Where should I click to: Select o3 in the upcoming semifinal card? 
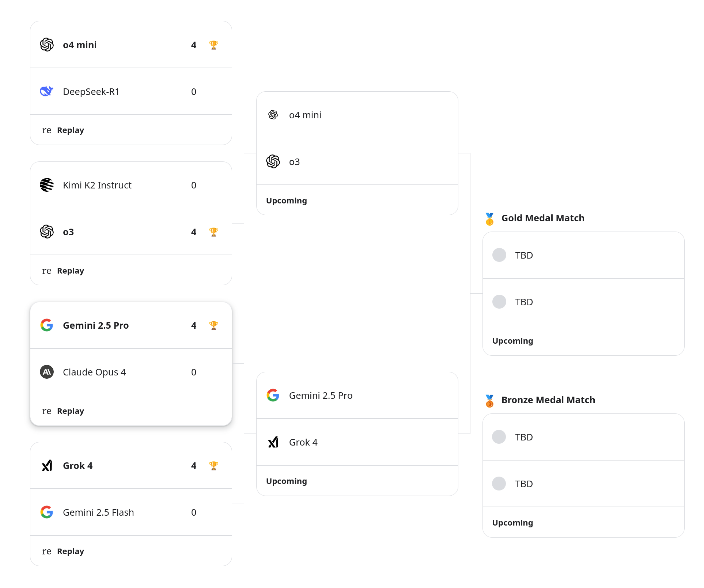coord(357,162)
